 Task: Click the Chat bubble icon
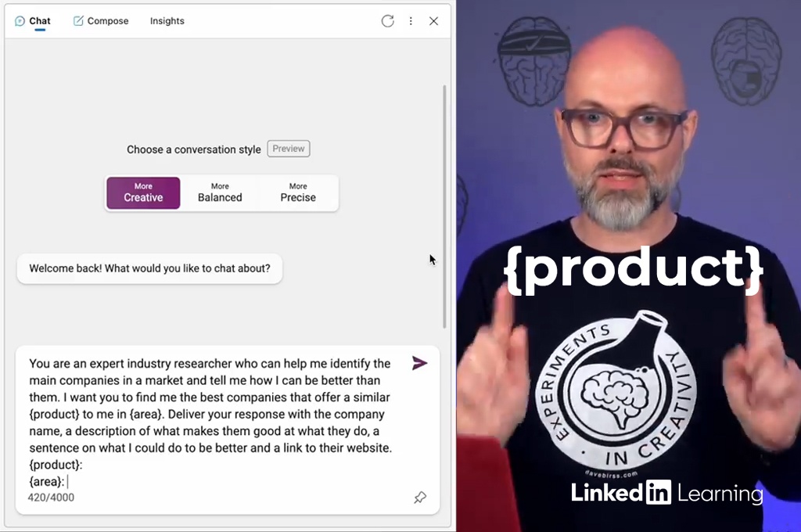click(20, 21)
